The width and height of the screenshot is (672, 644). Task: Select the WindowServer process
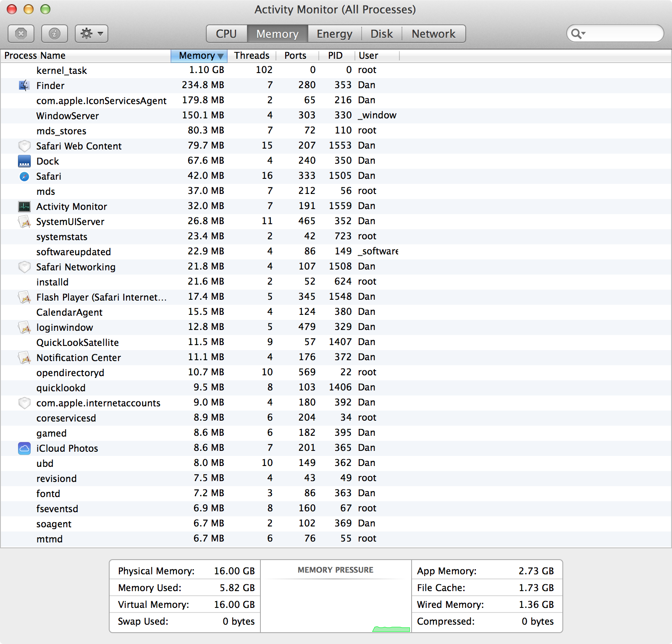[336, 116]
